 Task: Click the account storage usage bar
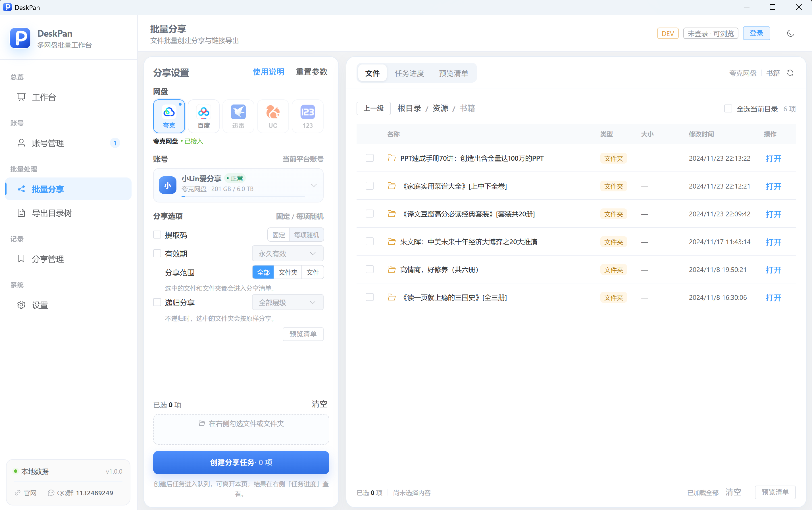243,196
